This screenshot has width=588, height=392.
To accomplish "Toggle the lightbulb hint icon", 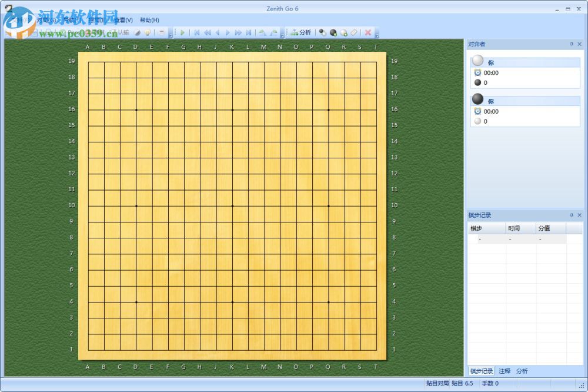I will point(148,33).
